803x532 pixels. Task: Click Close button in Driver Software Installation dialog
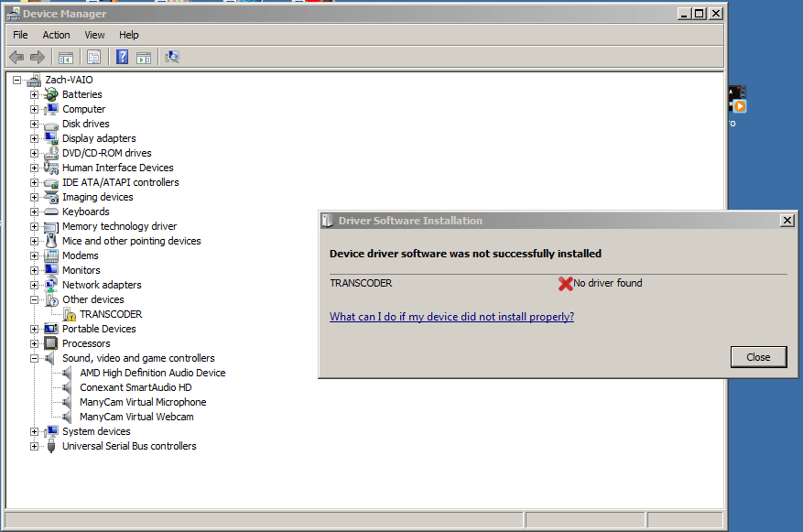[x=758, y=357]
